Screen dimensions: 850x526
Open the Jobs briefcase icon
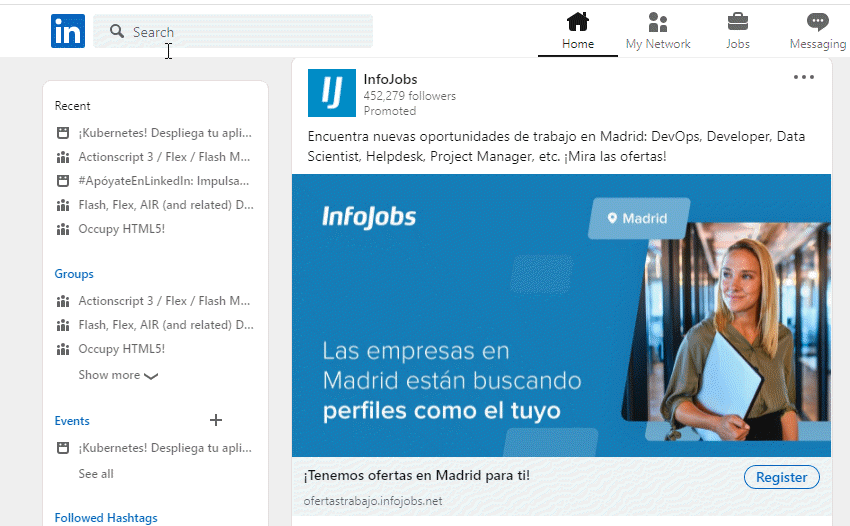point(738,22)
